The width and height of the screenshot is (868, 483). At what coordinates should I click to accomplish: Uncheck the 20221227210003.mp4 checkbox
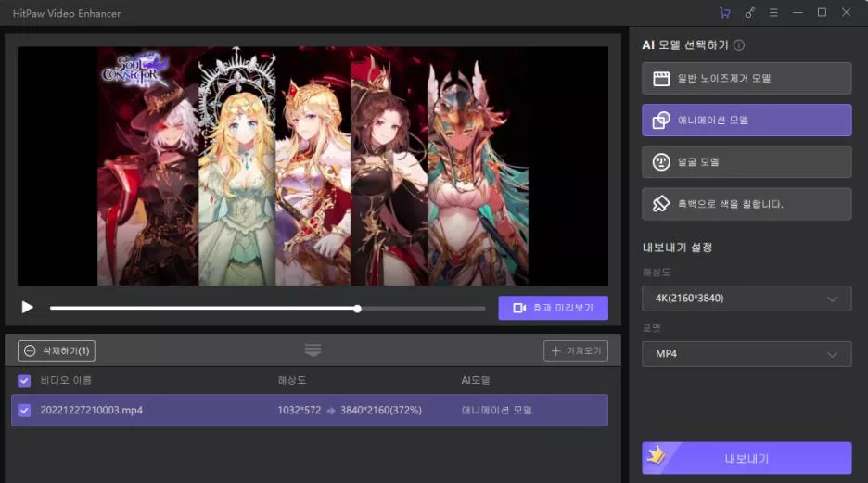[24, 411]
